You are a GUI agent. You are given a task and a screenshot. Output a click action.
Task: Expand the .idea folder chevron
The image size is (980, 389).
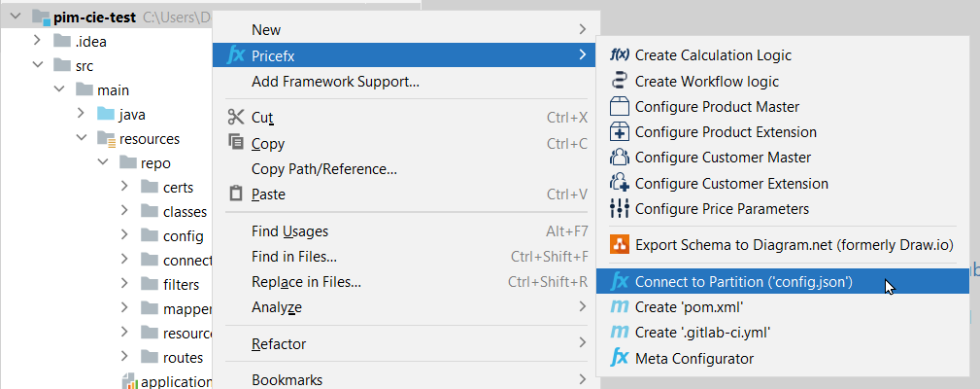[37, 41]
